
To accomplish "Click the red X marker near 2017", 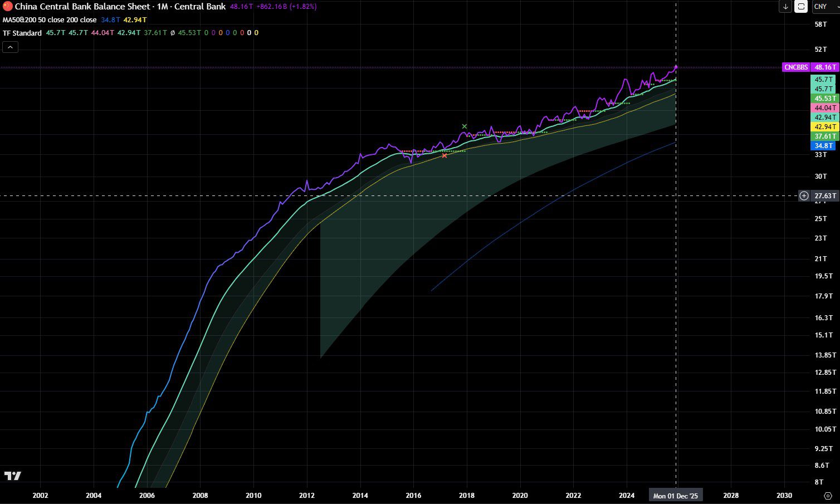I will pyautogui.click(x=445, y=155).
